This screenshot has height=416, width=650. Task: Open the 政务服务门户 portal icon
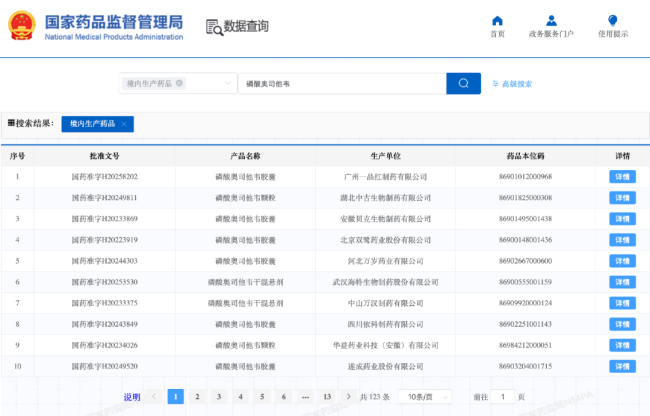click(550, 21)
